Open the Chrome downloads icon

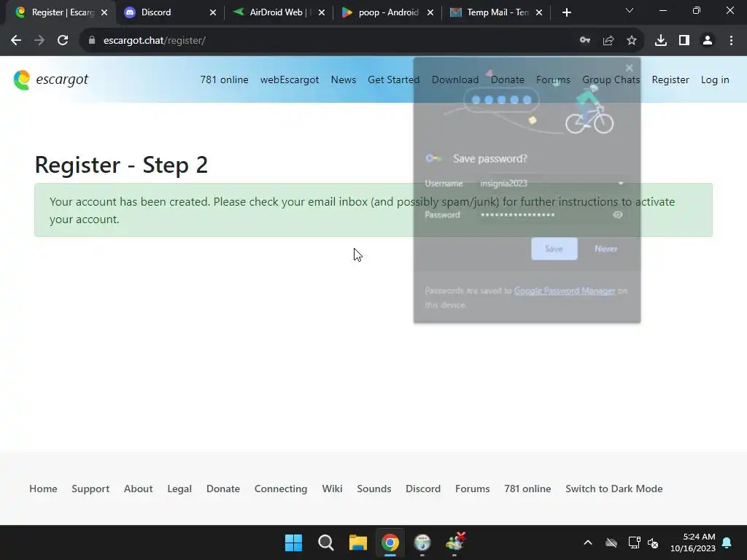(660, 41)
